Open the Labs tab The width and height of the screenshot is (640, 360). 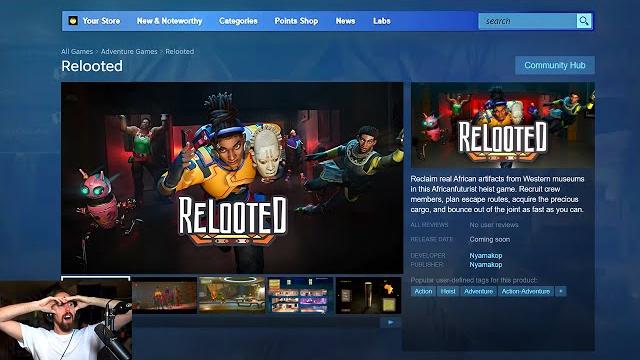click(382, 21)
